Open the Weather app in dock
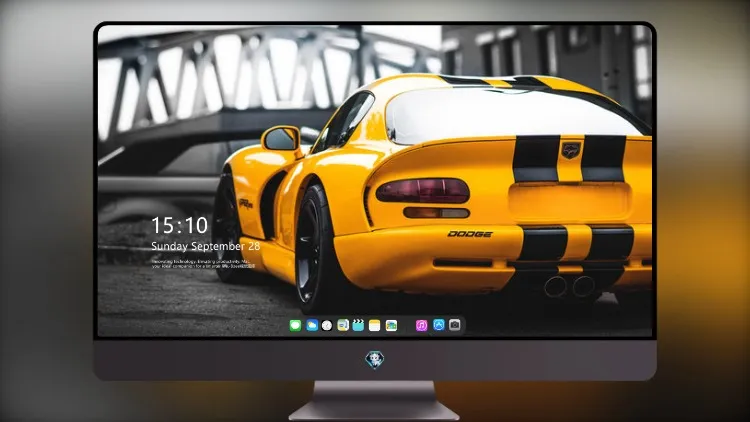Viewport: 750px width, 422px height. [x=312, y=325]
